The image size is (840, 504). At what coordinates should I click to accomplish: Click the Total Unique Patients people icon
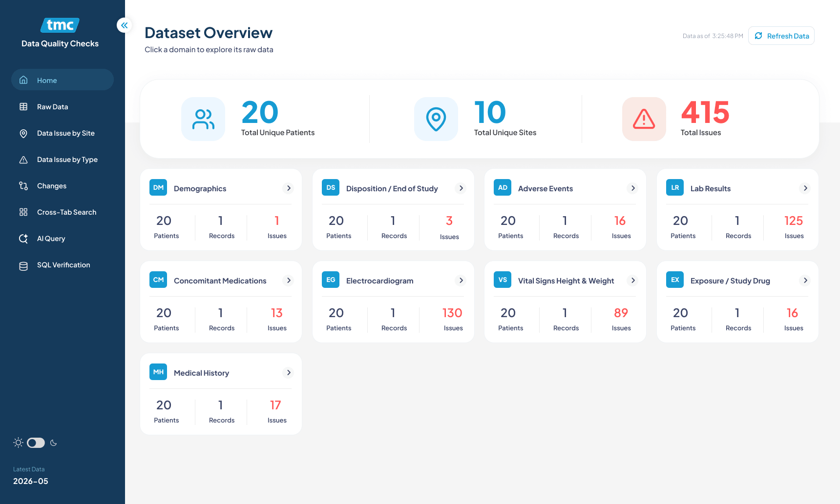[x=203, y=119]
